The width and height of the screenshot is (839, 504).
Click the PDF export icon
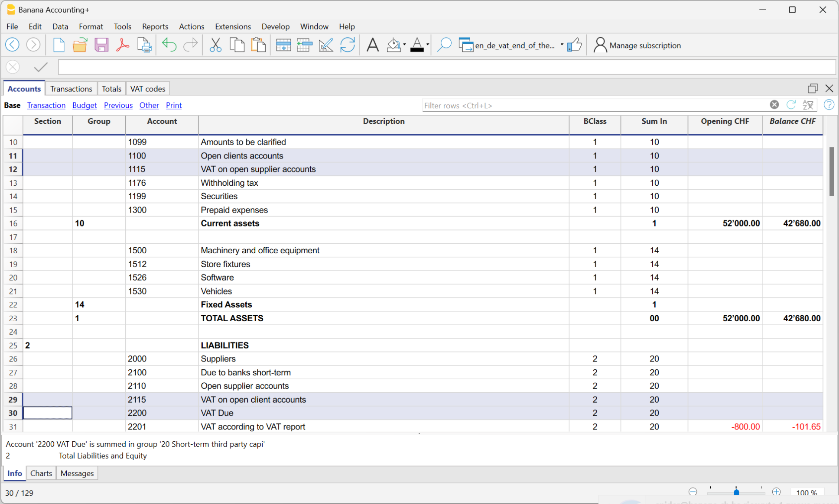pos(123,45)
